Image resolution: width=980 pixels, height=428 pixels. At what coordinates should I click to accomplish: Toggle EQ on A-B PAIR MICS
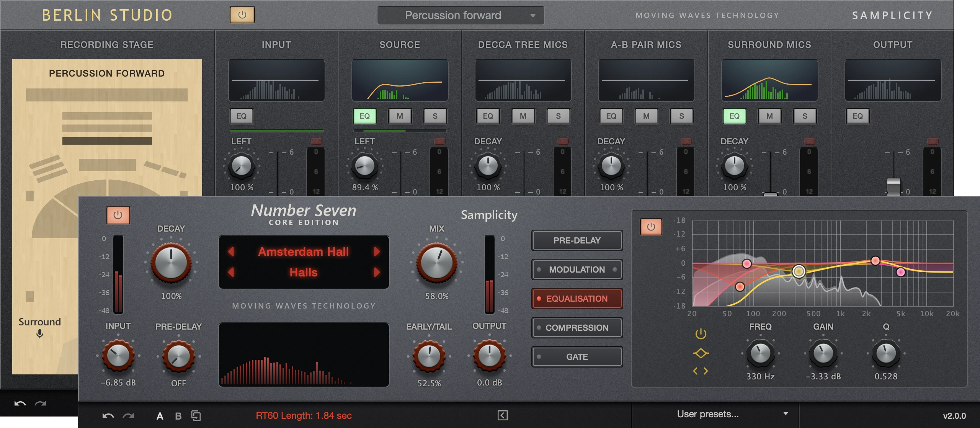pos(611,116)
